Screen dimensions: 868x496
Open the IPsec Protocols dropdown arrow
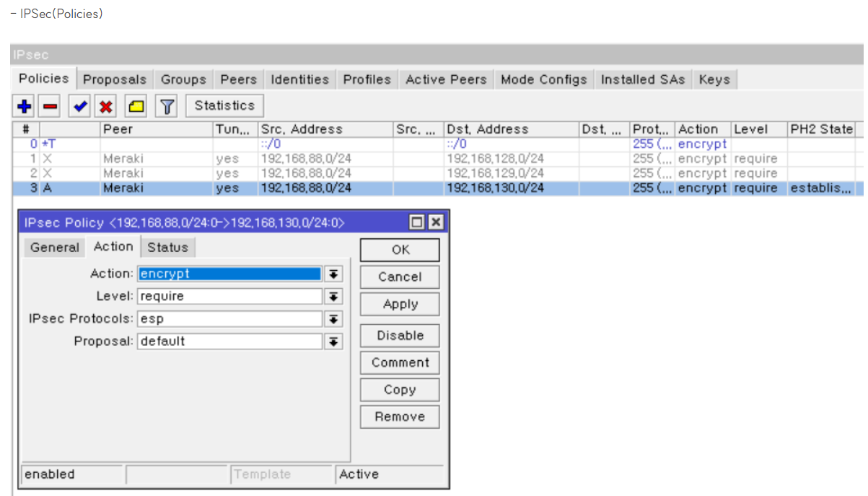tap(333, 319)
